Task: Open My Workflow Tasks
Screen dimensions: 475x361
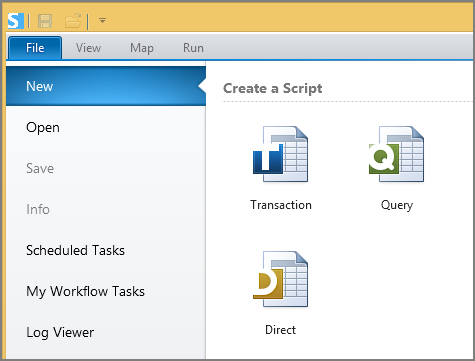Action: (x=106, y=291)
